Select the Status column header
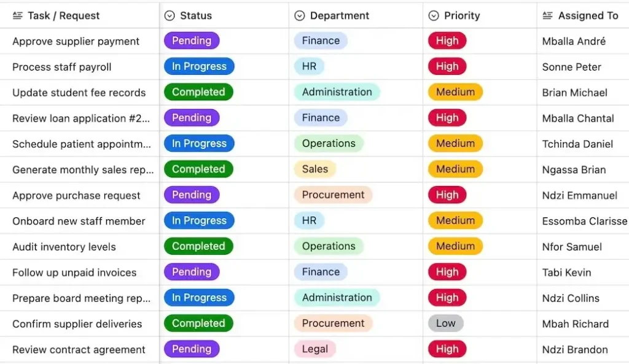The height and width of the screenshot is (364, 629). point(196,16)
